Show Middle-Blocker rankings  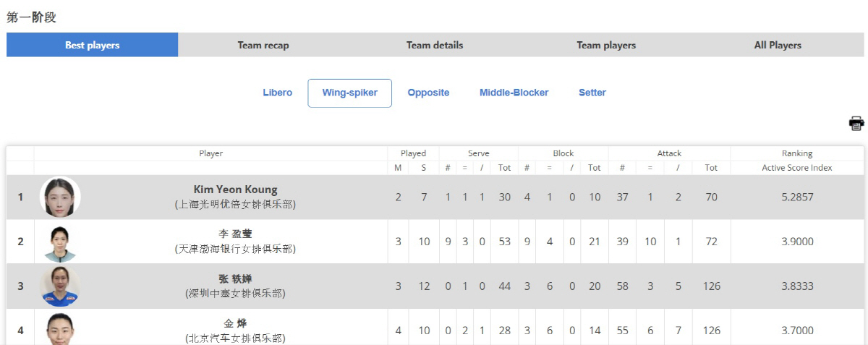point(514,93)
